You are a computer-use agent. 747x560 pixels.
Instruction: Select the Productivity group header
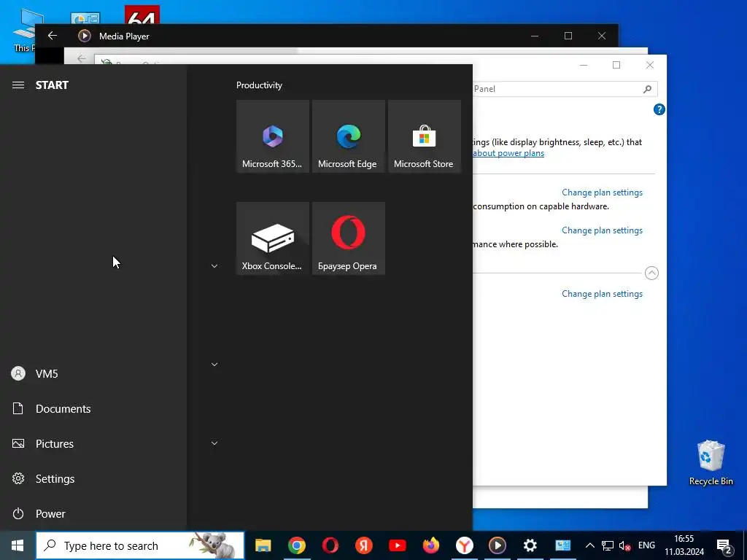pos(259,85)
